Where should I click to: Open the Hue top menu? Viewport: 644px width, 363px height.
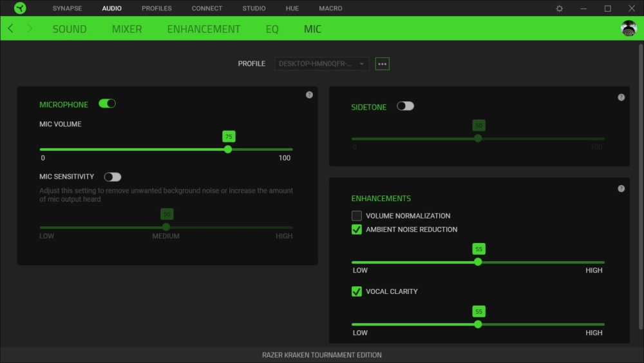292,8
